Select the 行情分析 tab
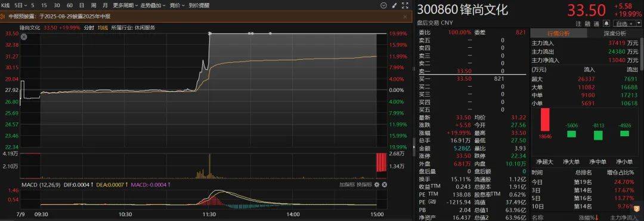 coord(558,33)
